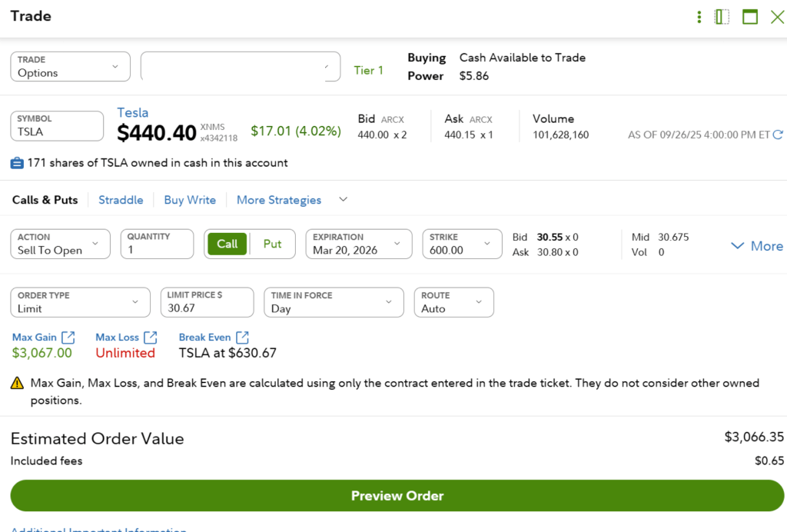Image resolution: width=787 pixels, height=532 pixels.
Task: Open the Trade type Options dropdown
Action: (x=70, y=66)
